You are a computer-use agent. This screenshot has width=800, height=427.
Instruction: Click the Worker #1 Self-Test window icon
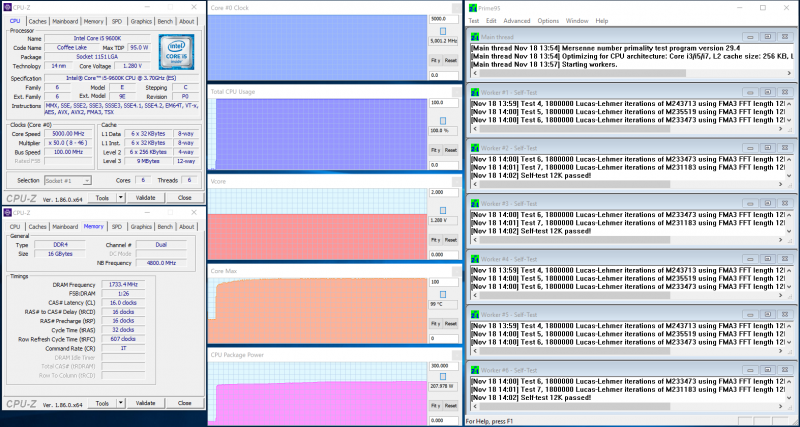pos(475,92)
